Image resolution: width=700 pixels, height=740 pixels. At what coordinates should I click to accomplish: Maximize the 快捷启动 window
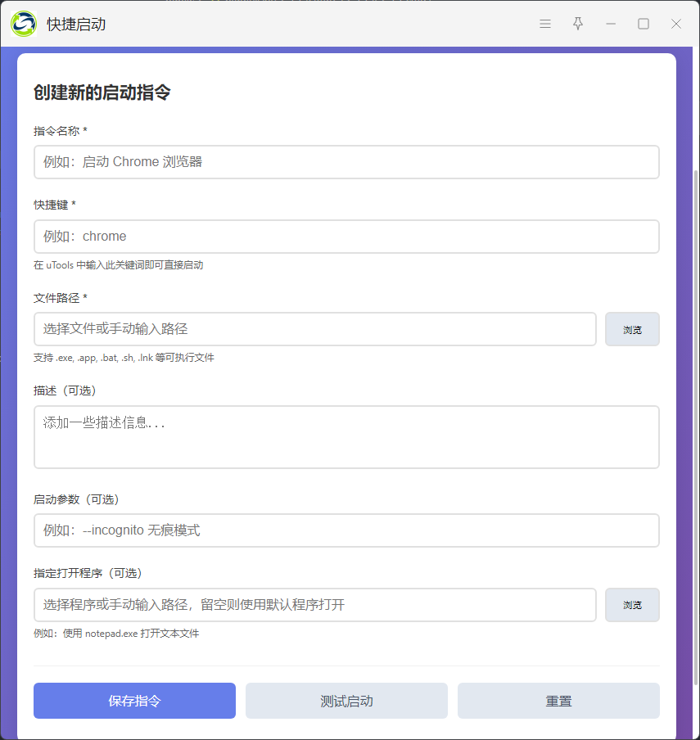click(644, 24)
